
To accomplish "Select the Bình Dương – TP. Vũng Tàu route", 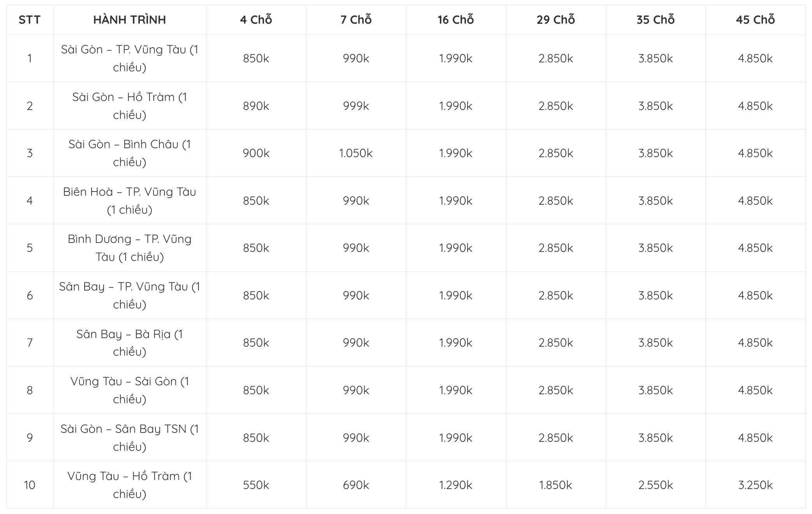I will pyautogui.click(x=129, y=248).
